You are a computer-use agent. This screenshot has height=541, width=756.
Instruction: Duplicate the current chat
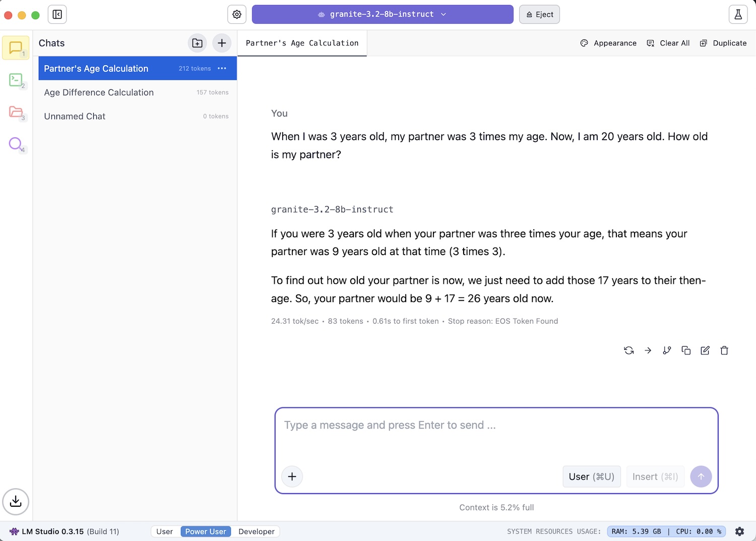pyautogui.click(x=723, y=43)
